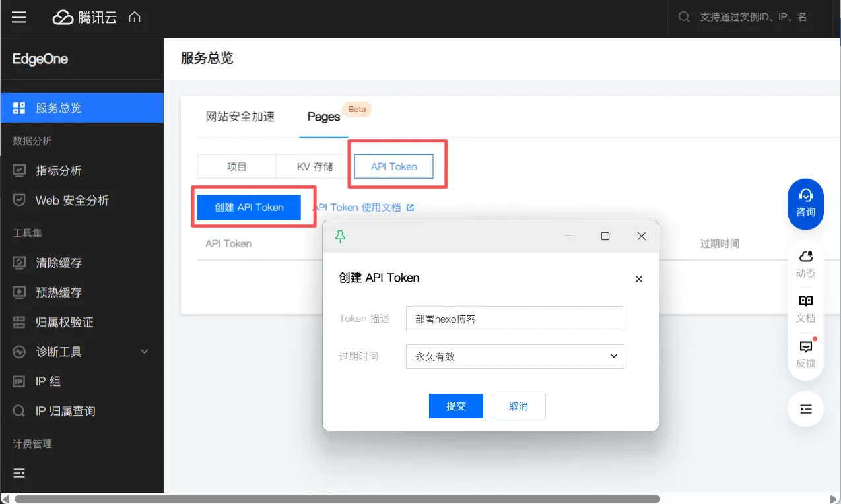Select the KV 存储 sub-tab
The width and height of the screenshot is (841, 504).
315,167
